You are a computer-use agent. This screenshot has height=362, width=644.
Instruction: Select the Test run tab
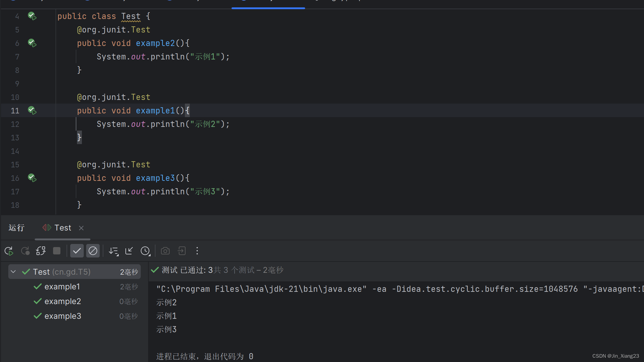pos(63,228)
